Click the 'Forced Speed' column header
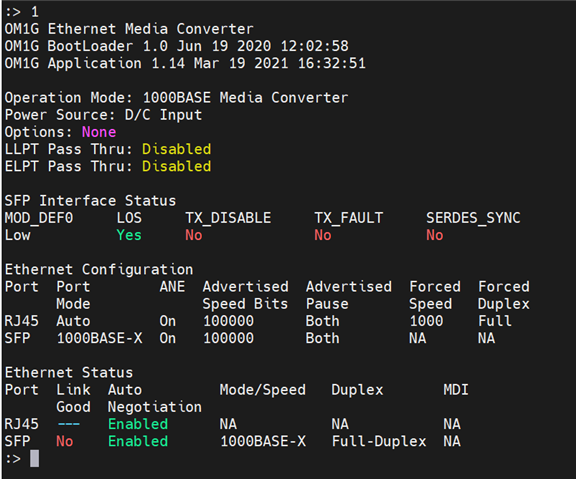Screen dimensions: 576x479 click(x=435, y=295)
